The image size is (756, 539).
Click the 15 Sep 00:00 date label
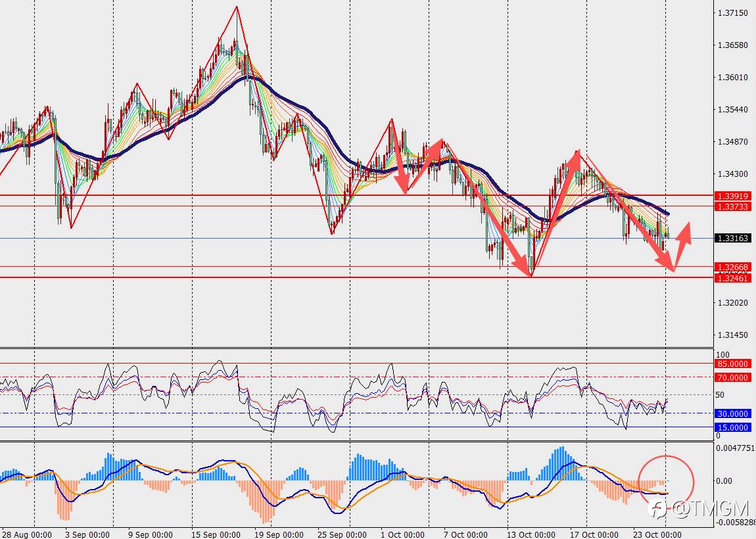click(x=216, y=534)
